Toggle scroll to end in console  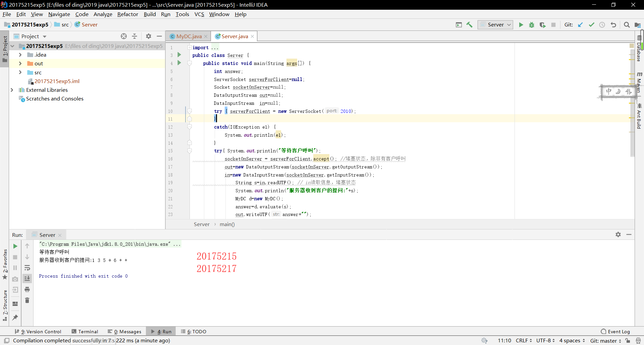tap(27, 278)
